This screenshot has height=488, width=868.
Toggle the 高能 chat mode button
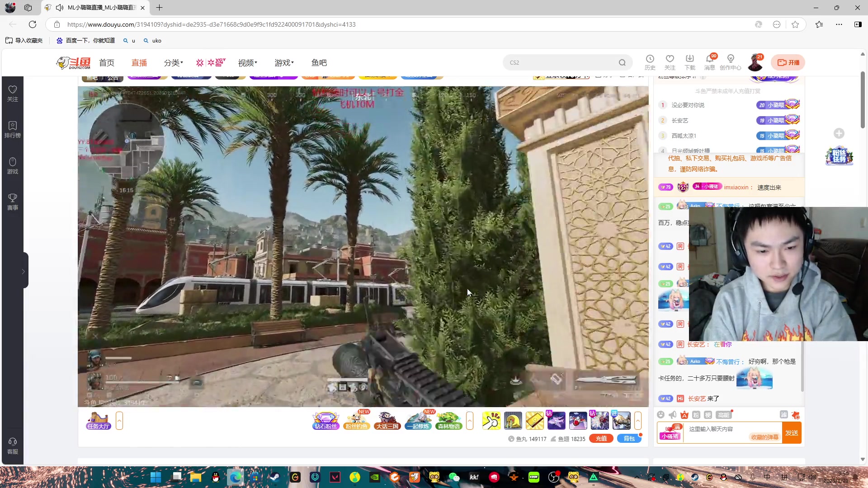point(723,415)
